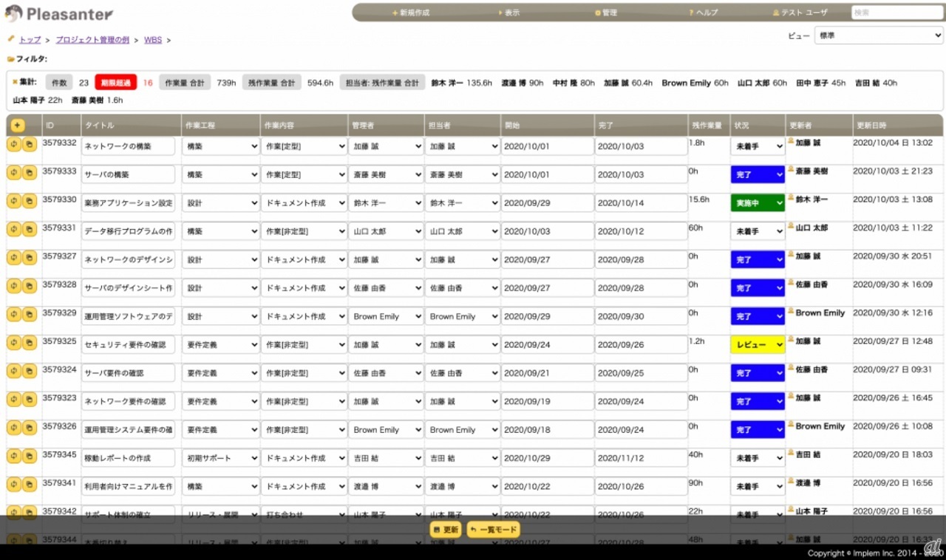Image resolution: width=946 pixels, height=560 pixels.
Task: Click copy icon for row 3579333
Action: tap(29, 172)
